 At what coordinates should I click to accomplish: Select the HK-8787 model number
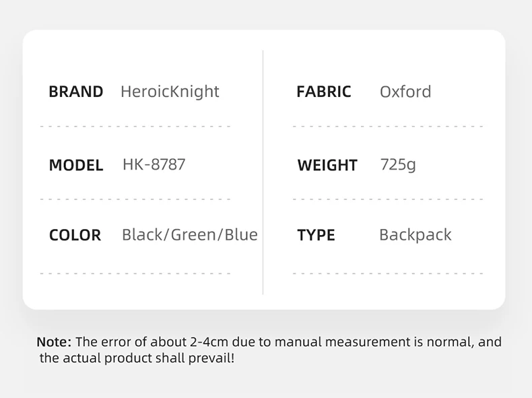point(154,164)
